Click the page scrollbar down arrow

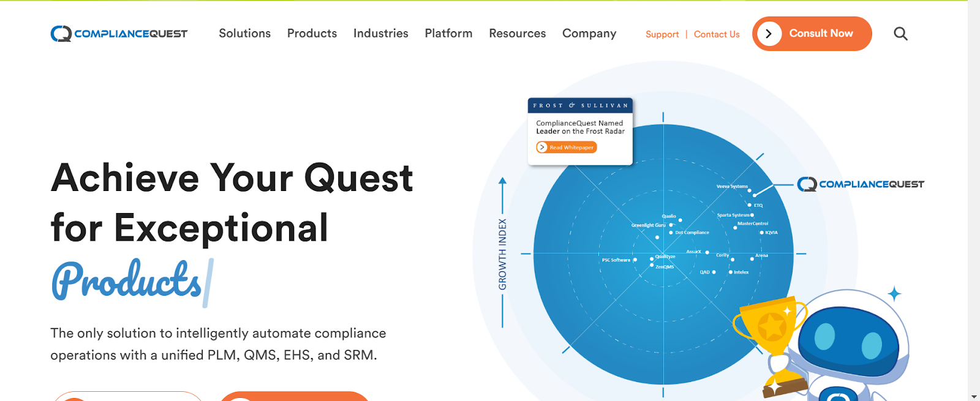click(x=974, y=396)
